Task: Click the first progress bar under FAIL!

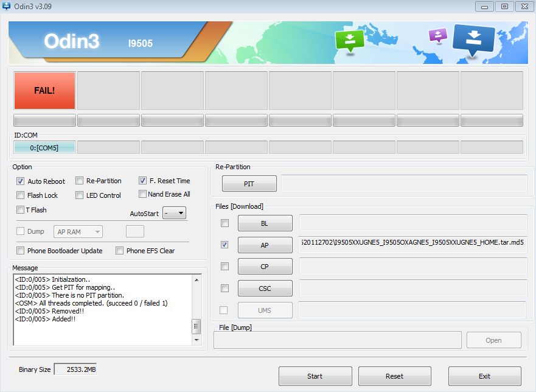Action: coord(44,121)
